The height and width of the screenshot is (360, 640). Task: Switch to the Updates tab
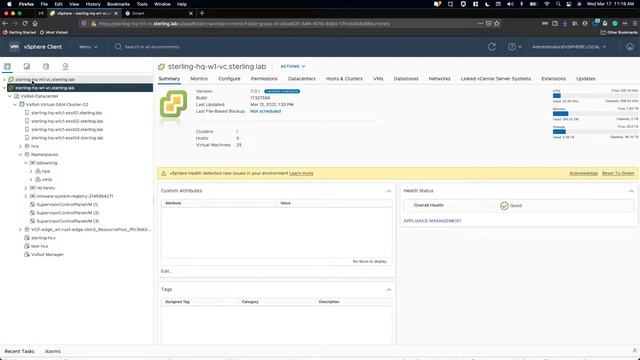[x=586, y=79]
